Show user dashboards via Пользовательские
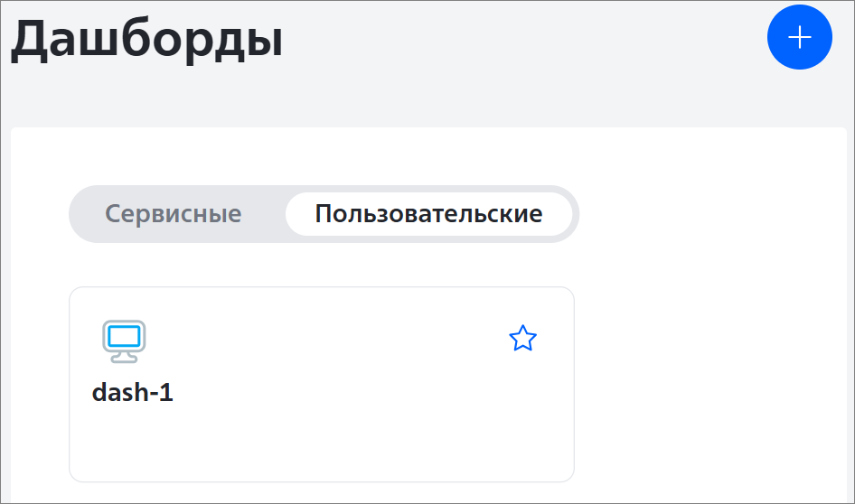The image size is (855, 504). point(428,213)
